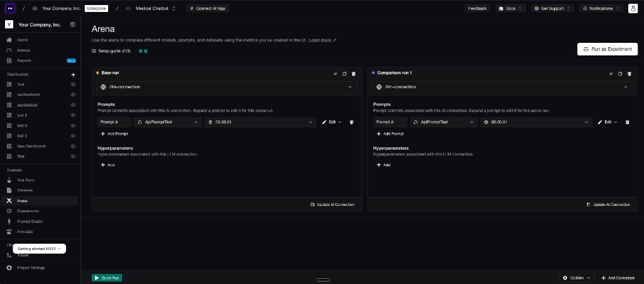The image size is (644, 284).
Task: Open the Get Support dropdown
Action: (x=552, y=8)
